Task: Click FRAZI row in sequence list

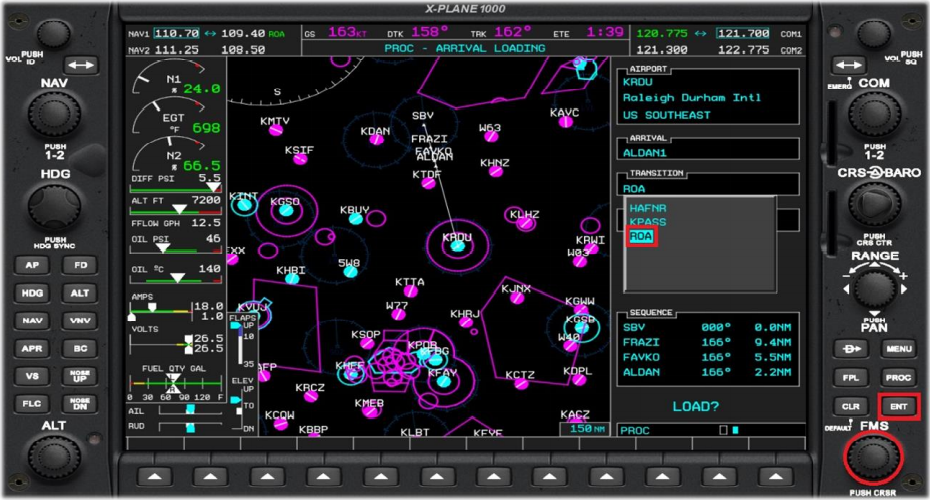Action: (707, 342)
